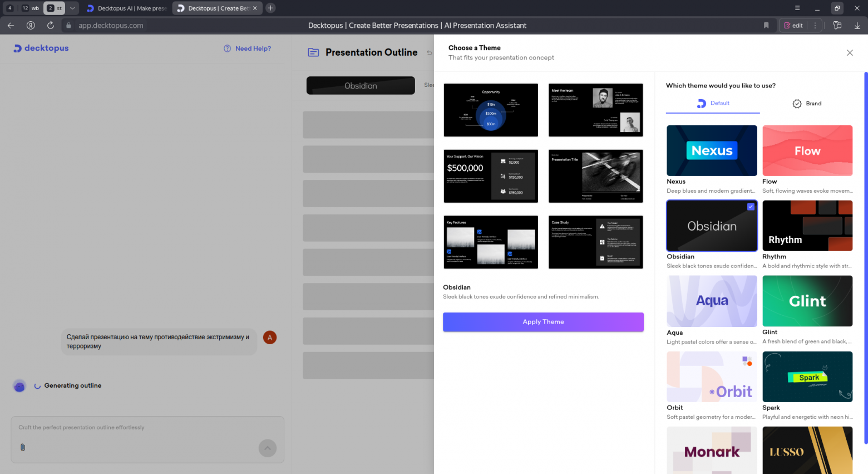Go back with the browser back arrow

(11, 25)
